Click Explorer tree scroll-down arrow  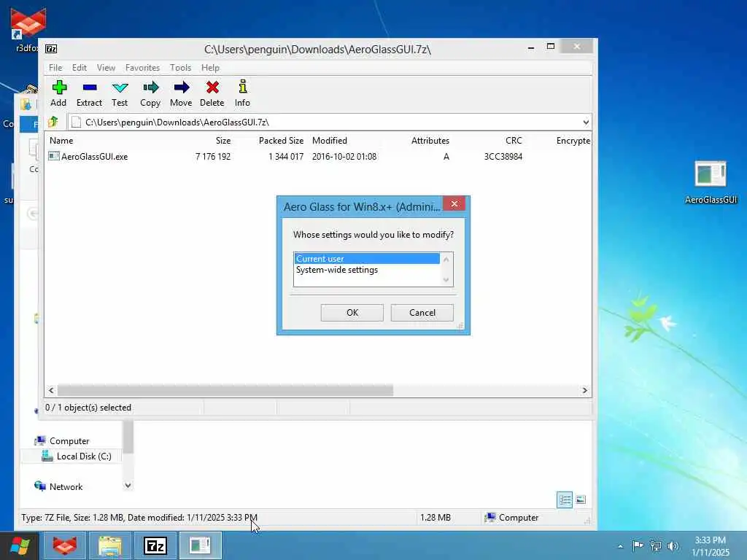pos(128,486)
